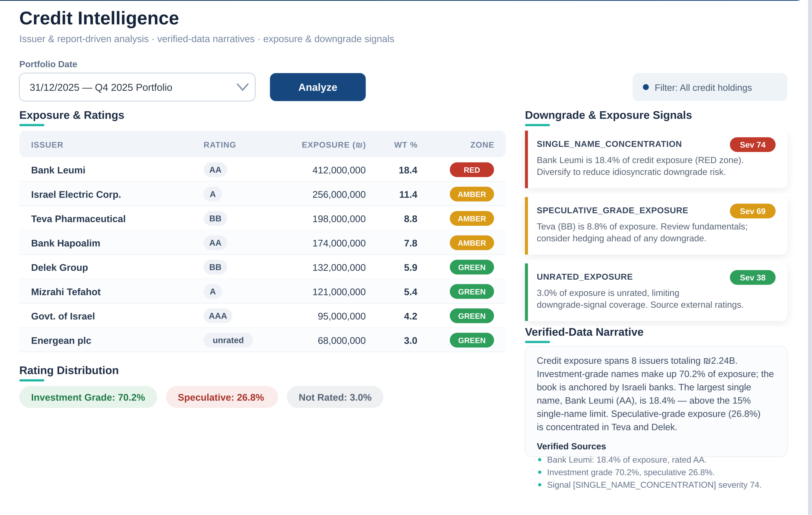Select Bank Hapoalim issuer name
Image resolution: width=812 pixels, height=515 pixels.
[66, 243]
